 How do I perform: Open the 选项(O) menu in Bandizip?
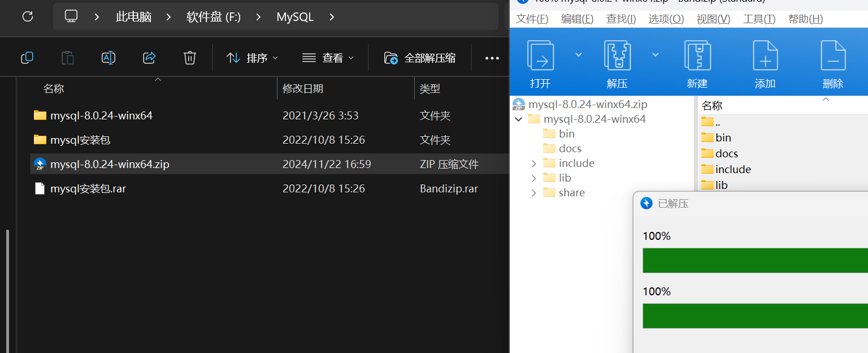coord(666,19)
